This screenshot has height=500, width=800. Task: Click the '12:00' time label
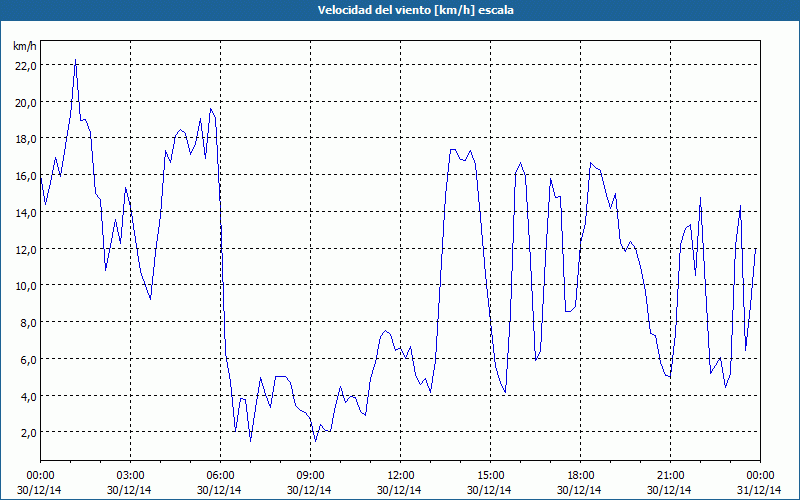click(400, 476)
